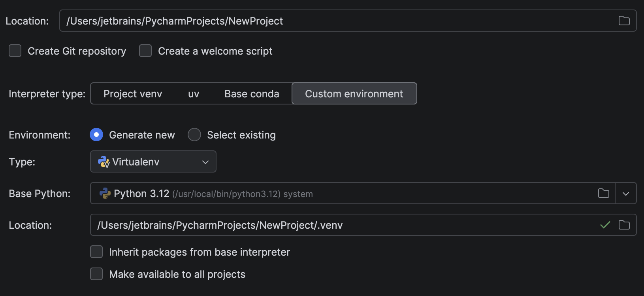This screenshot has height=296, width=644.
Task: Open the Virtualenv type dropdown
Action: (153, 161)
